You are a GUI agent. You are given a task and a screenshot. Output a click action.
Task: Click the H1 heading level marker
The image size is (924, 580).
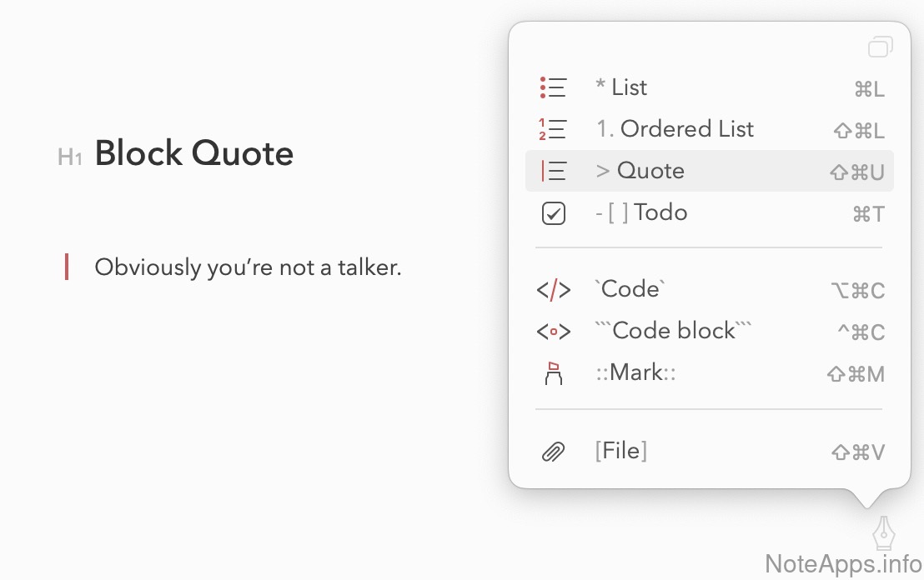(70, 157)
